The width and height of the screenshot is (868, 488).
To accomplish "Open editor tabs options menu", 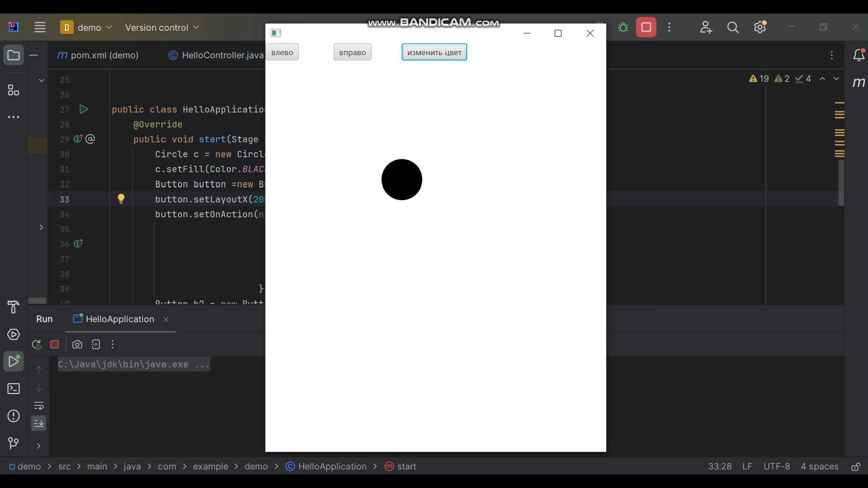I will click(832, 55).
